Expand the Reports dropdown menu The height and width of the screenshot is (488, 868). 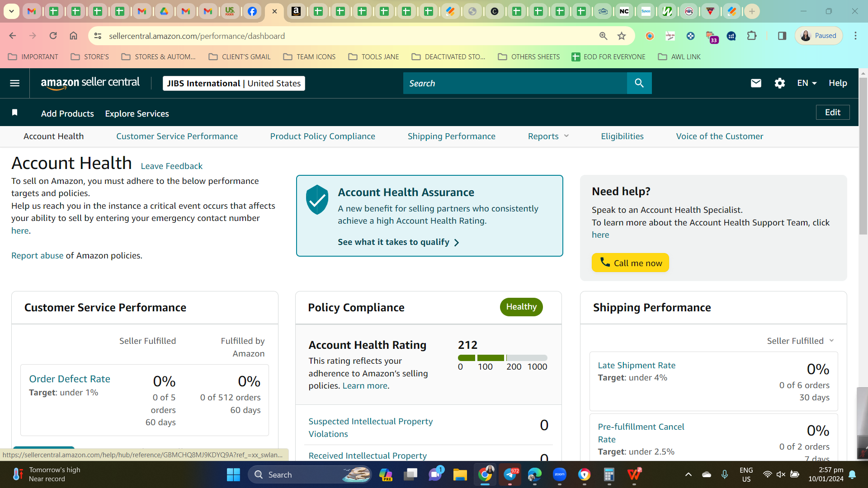[x=548, y=136]
